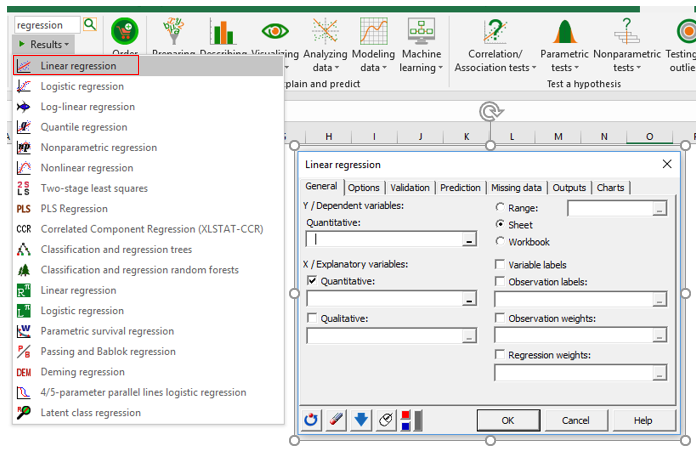Select the Workbook radio button
This screenshot has width=700, height=450.
[x=500, y=242]
